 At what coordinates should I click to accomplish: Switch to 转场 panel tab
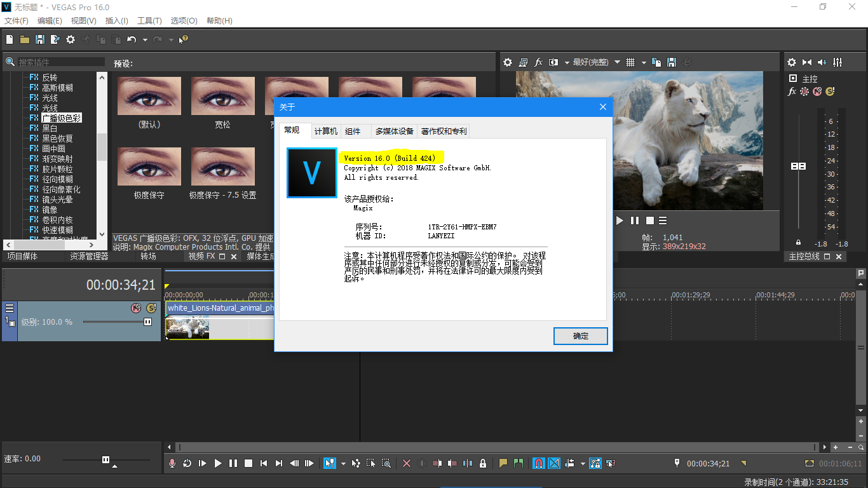[x=148, y=257]
